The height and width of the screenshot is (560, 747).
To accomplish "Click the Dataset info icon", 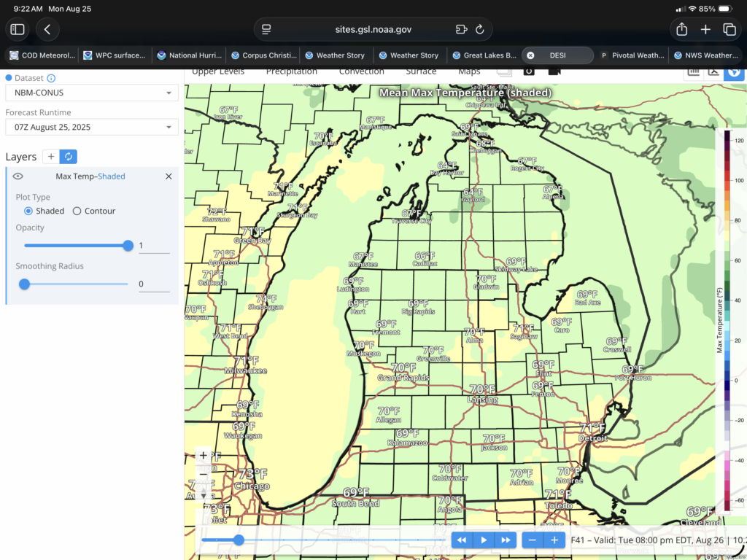I will 51,78.
